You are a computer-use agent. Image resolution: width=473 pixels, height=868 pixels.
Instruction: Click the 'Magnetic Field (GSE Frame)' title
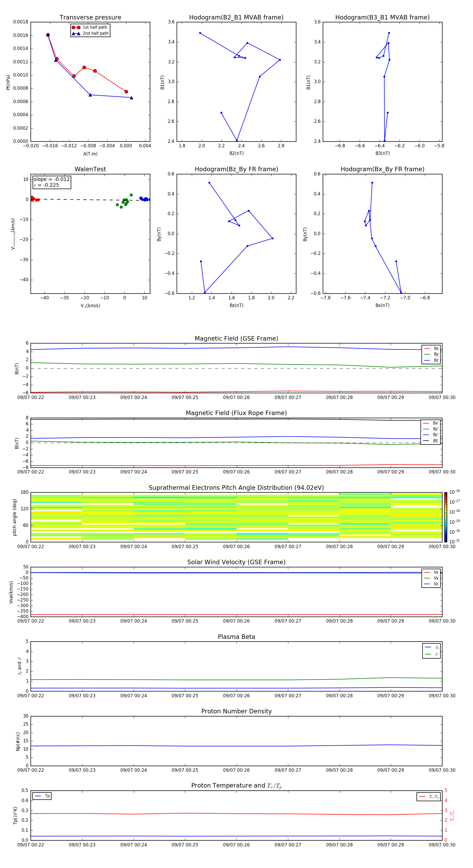236,338
